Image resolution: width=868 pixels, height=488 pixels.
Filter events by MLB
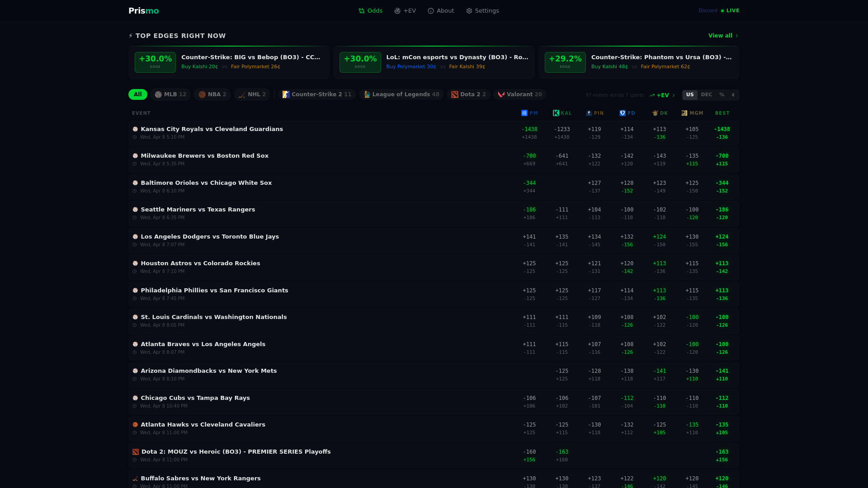pyautogui.click(x=170, y=94)
